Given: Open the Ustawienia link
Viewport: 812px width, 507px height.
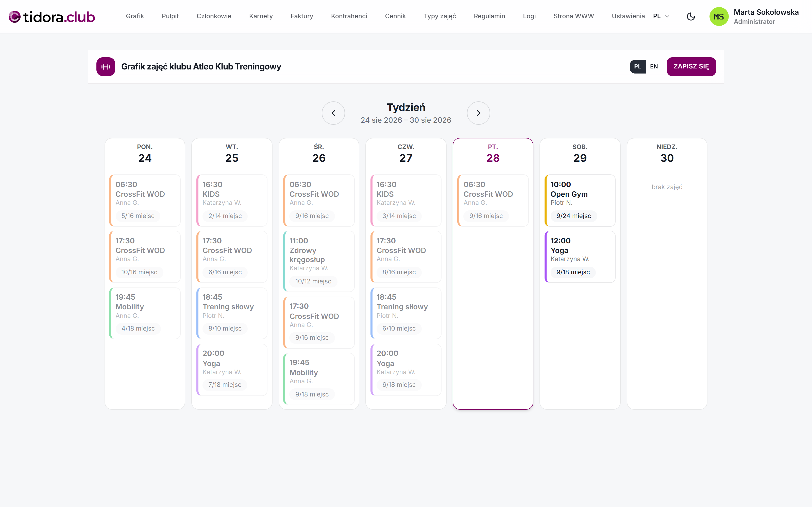Looking at the screenshot, I should (x=628, y=16).
